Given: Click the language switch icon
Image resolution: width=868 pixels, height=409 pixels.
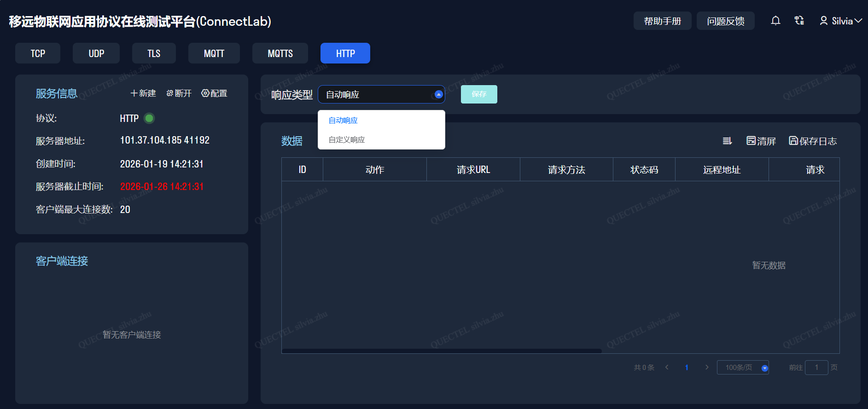Looking at the screenshot, I should tap(799, 21).
